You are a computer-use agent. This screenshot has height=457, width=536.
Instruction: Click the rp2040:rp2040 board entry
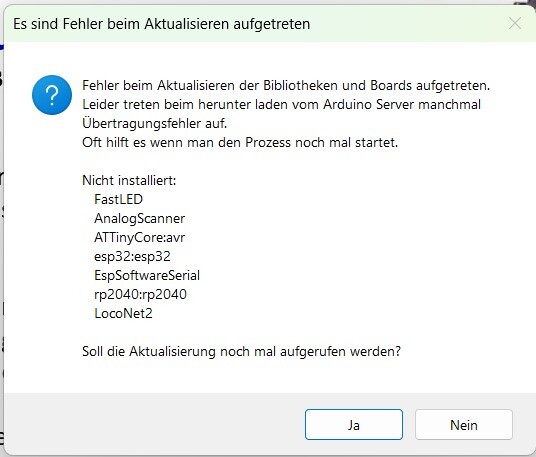coord(140,294)
